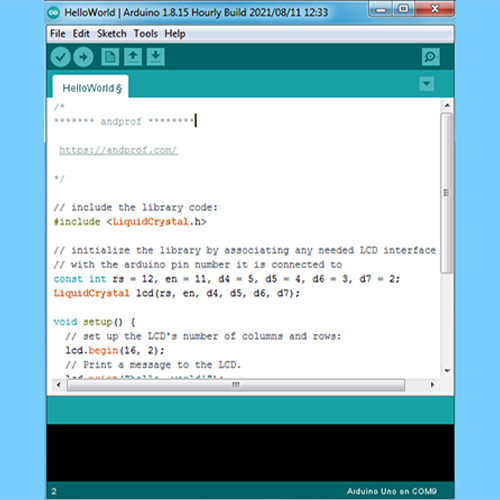The width and height of the screenshot is (500, 500).
Task: Click the horizontal scrollbar right arrow
Action: click(432, 385)
